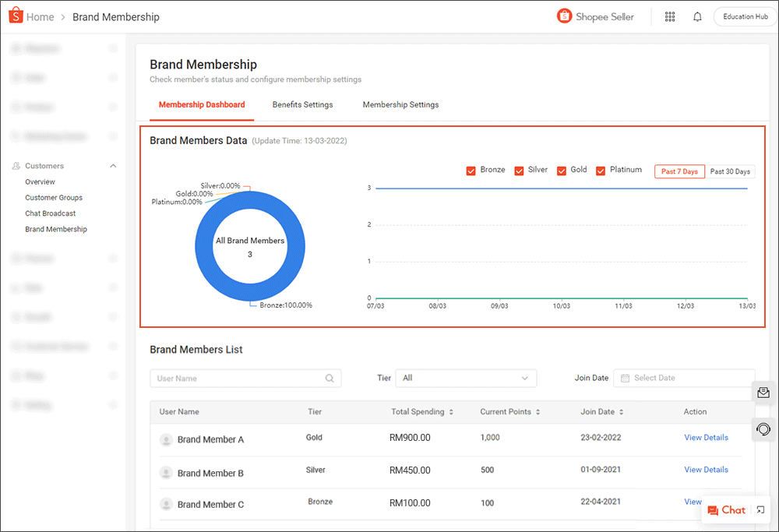Click the Education Hub button
Screen dimensions: 779x532
click(746, 17)
